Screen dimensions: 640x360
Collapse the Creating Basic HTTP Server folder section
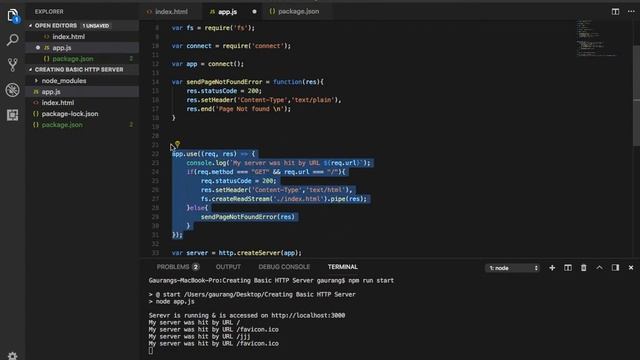[82, 70]
